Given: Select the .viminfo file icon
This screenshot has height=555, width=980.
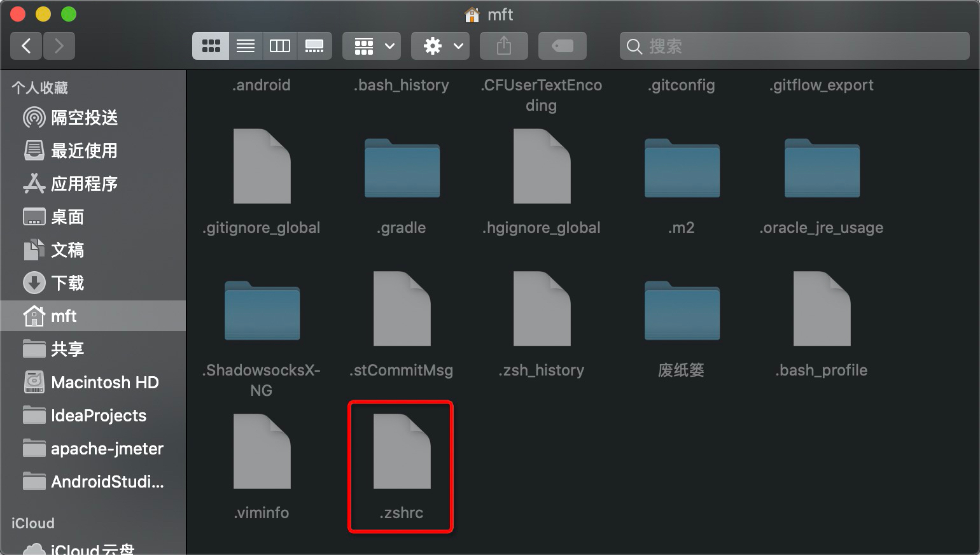Looking at the screenshot, I should coord(262,451).
